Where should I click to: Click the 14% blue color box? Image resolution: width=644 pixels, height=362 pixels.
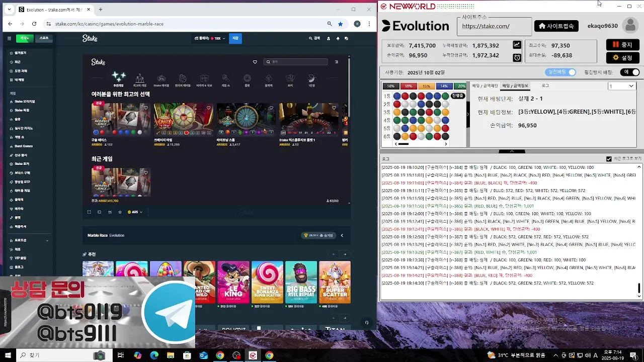[x=444, y=86]
